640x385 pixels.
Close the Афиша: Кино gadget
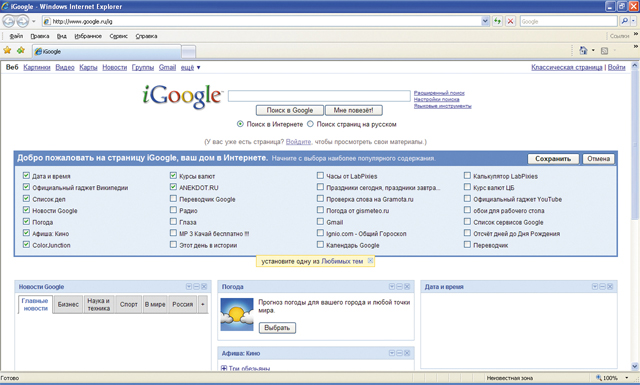[x=407, y=353]
